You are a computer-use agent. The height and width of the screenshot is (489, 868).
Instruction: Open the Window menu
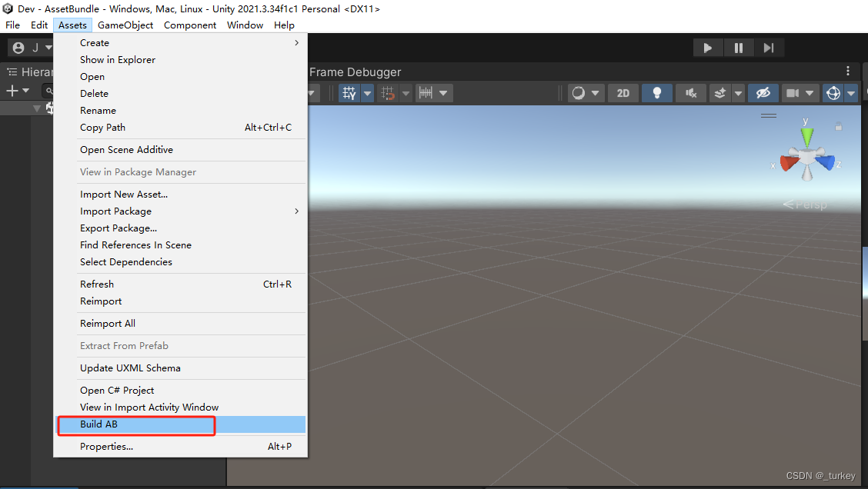(245, 25)
